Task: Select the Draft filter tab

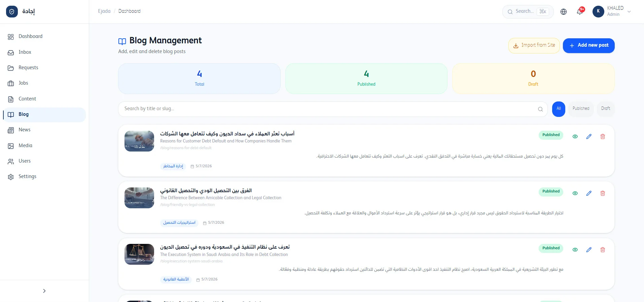Action: point(606,109)
